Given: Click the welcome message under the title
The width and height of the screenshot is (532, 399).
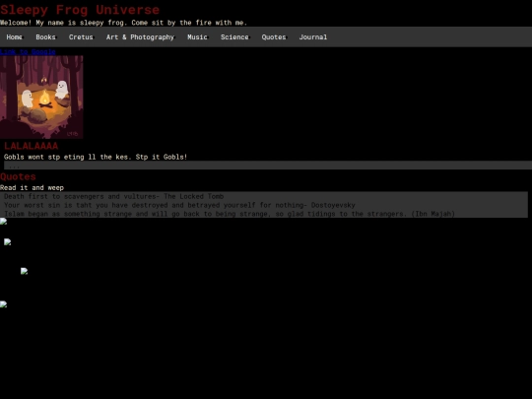Looking at the screenshot, I should [x=123, y=23].
